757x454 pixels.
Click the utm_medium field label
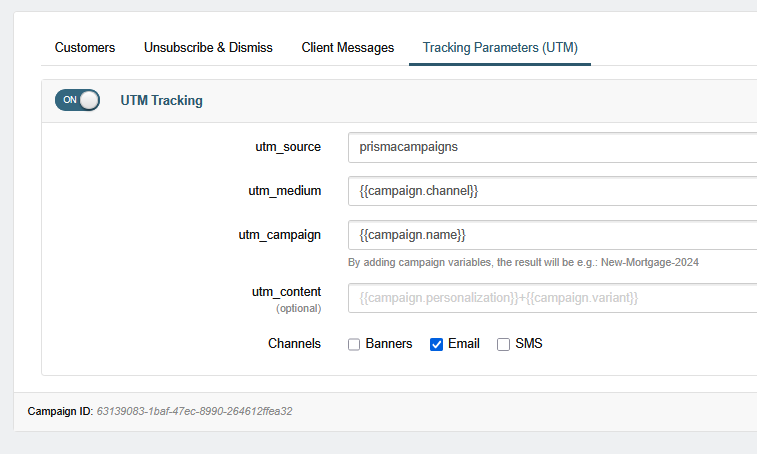tap(285, 191)
